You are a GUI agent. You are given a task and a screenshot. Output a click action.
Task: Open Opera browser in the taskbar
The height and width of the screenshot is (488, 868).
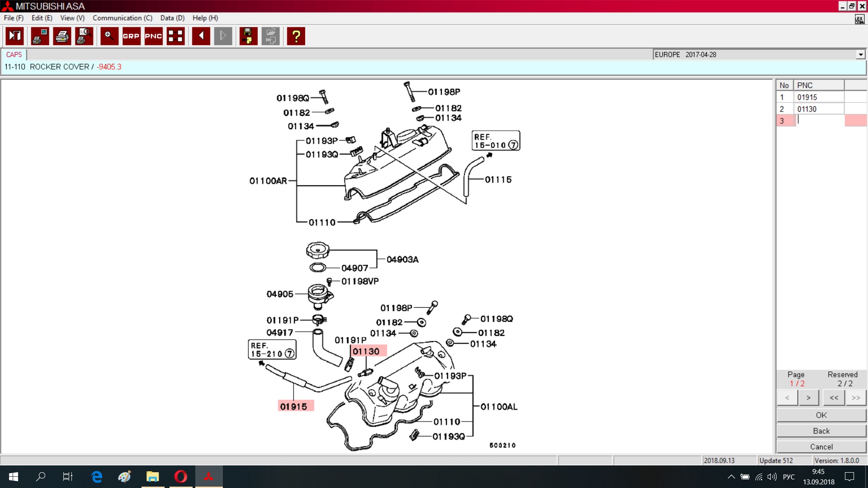181,476
